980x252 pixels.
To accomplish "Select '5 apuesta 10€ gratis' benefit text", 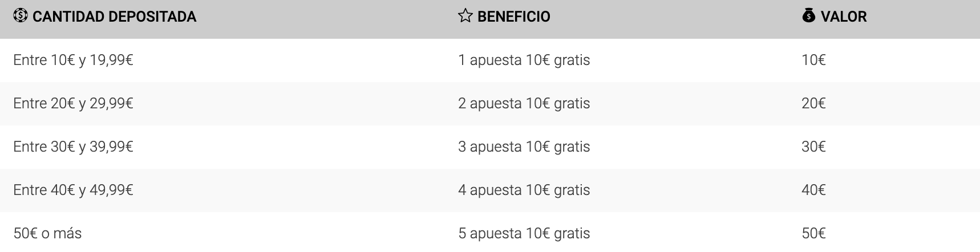I will click(x=524, y=234).
